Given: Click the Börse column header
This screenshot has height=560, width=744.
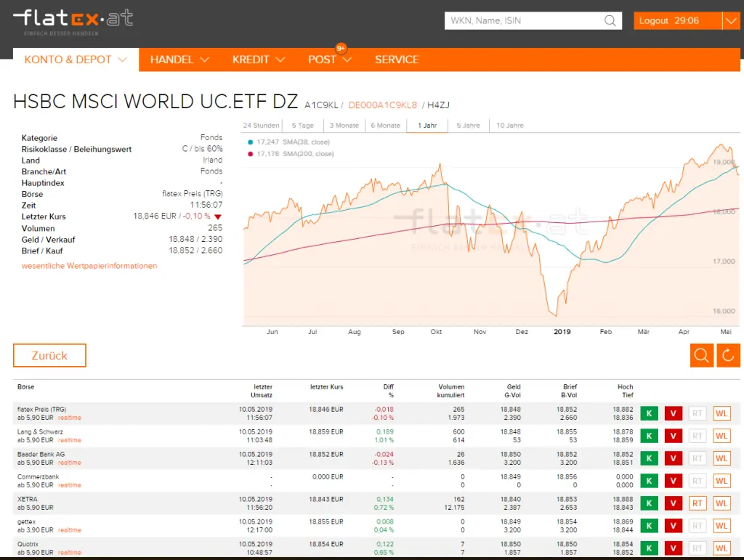Looking at the screenshot, I should coord(26,387).
